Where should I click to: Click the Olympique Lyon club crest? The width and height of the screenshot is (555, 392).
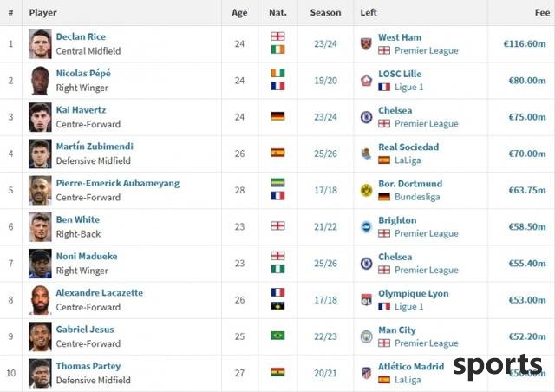click(366, 300)
